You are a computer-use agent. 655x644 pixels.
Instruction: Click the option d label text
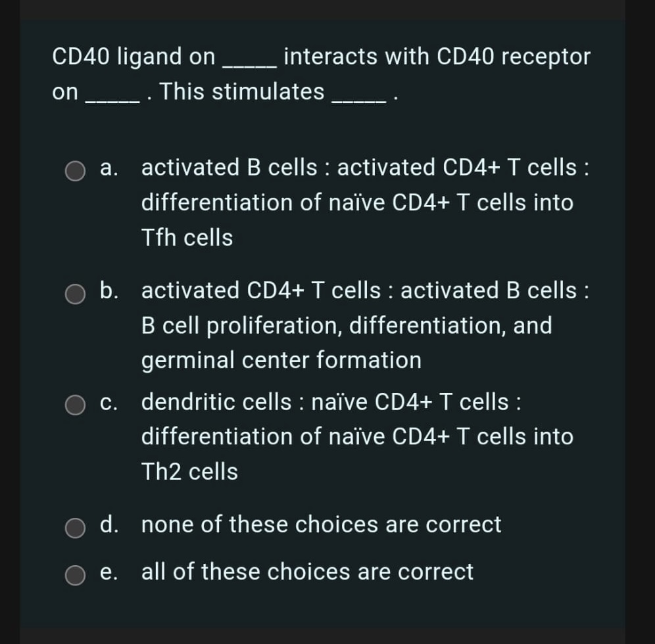click(x=320, y=524)
